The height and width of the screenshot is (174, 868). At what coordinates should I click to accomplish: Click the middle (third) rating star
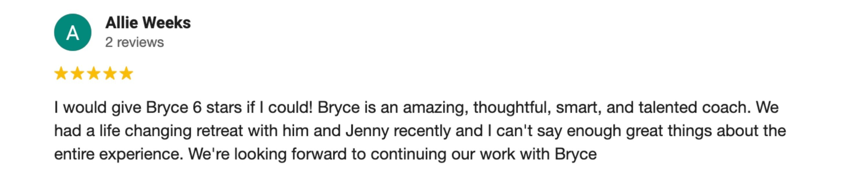(94, 73)
